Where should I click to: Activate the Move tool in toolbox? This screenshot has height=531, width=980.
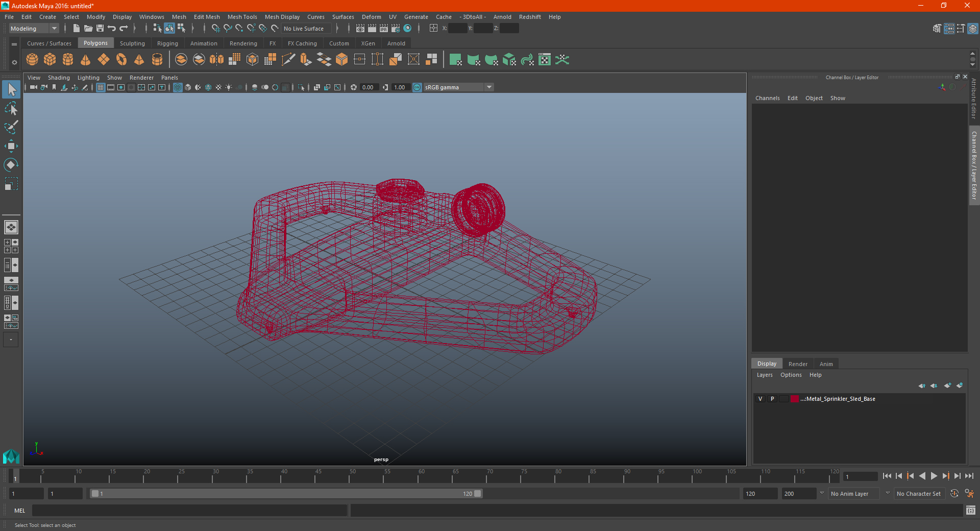point(11,146)
